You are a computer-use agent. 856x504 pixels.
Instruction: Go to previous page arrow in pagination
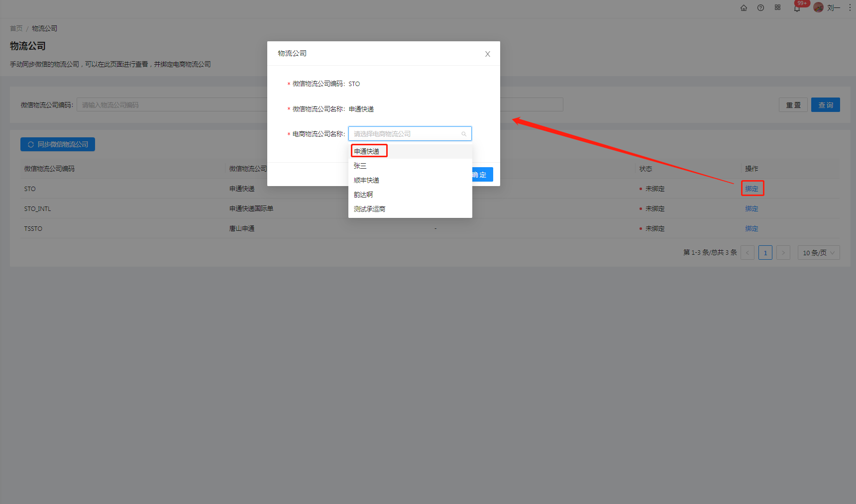[748, 253]
